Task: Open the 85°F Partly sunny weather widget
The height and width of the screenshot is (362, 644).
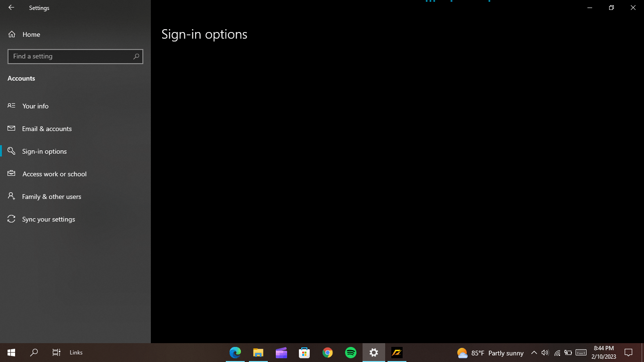Action: 490,353
